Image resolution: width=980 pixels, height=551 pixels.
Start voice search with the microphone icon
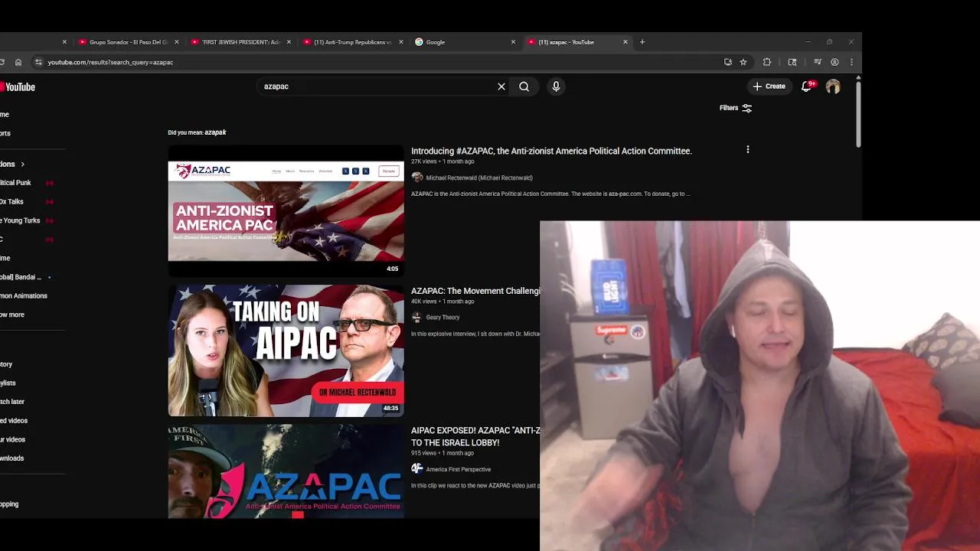tap(556, 86)
